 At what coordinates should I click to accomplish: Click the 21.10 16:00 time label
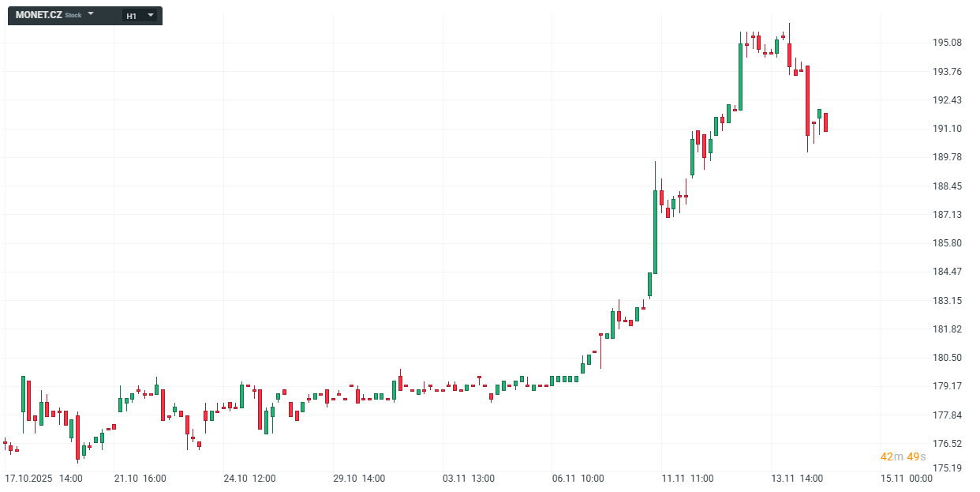140,479
